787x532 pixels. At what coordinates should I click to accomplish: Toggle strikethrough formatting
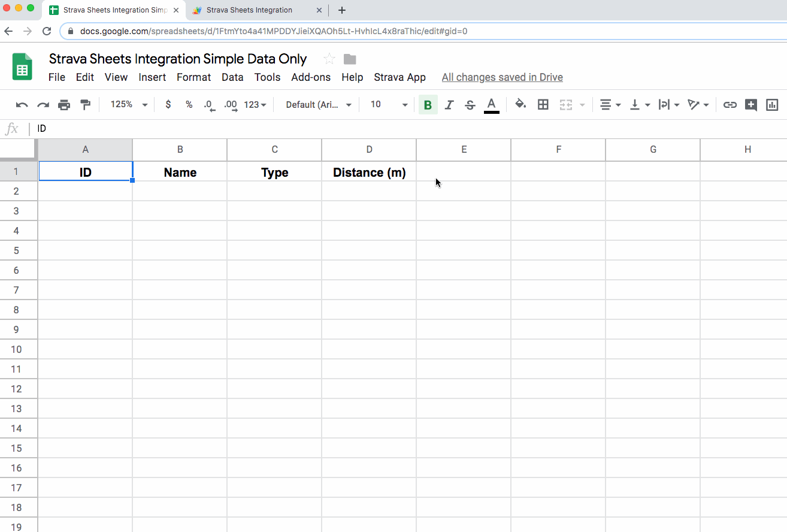470,104
